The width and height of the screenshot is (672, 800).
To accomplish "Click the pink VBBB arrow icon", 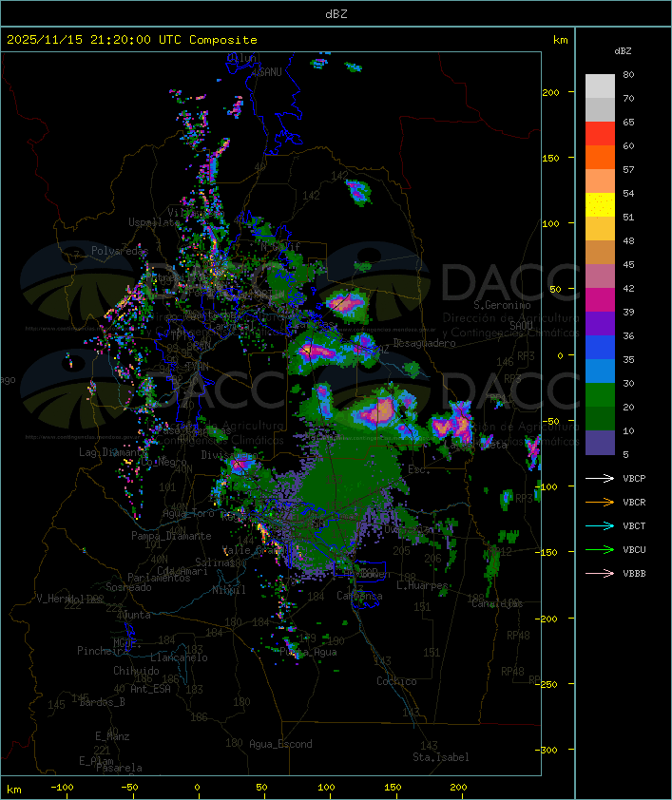I will [600, 574].
